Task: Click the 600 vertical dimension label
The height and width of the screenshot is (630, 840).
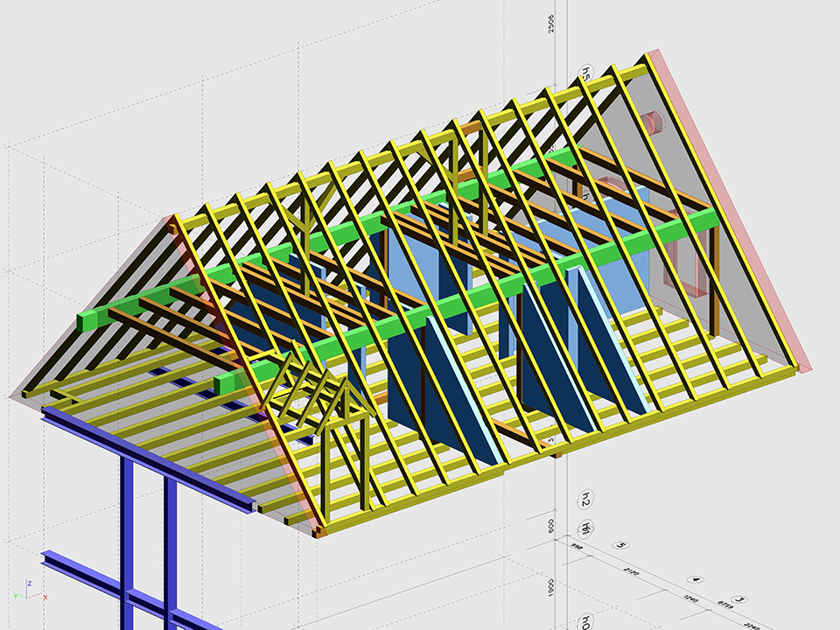Action: tap(550, 527)
